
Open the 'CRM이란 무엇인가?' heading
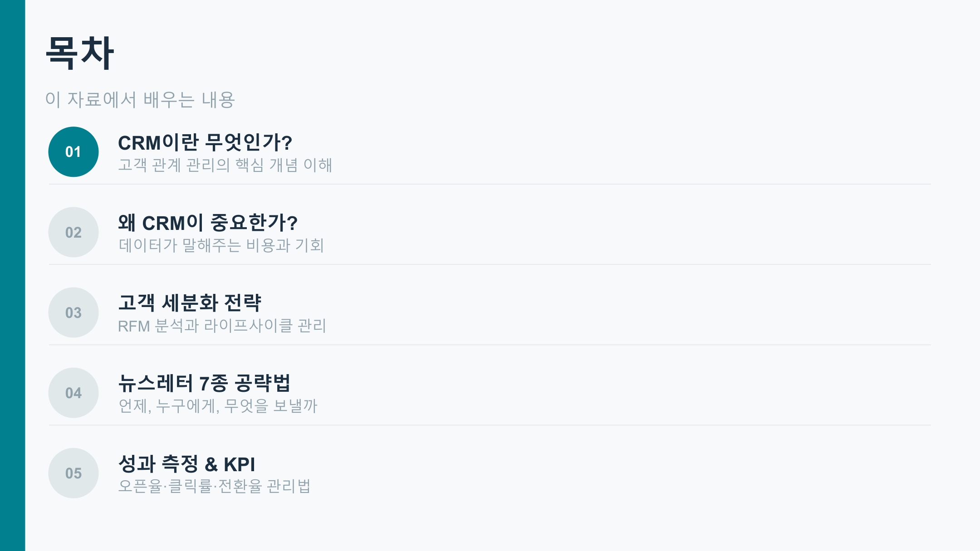pyautogui.click(x=205, y=143)
